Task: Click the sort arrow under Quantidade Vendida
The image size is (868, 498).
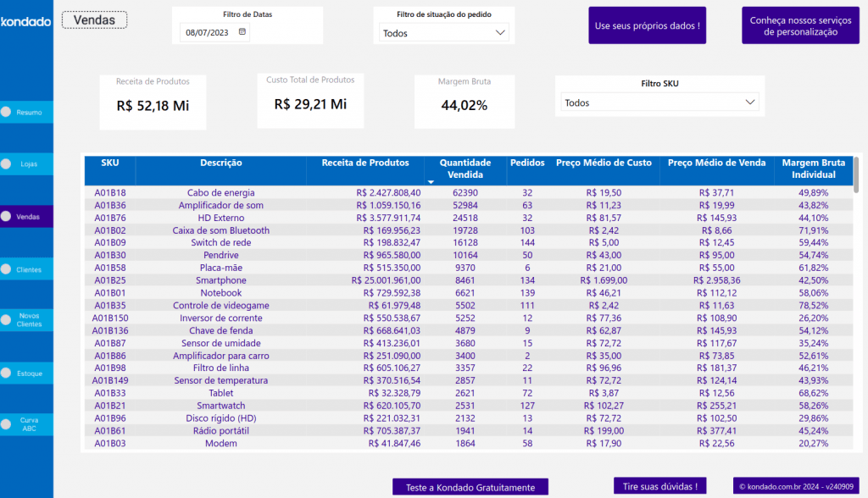Action: pyautogui.click(x=431, y=182)
